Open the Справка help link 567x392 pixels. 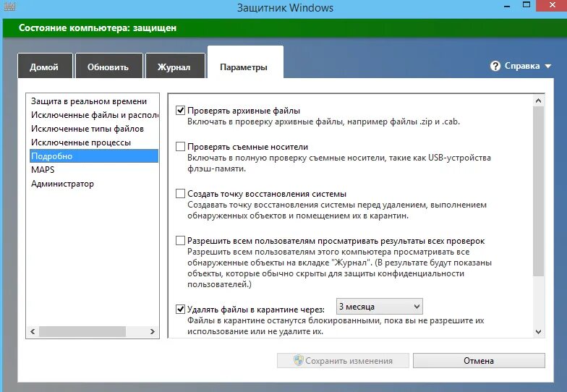(x=522, y=66)
